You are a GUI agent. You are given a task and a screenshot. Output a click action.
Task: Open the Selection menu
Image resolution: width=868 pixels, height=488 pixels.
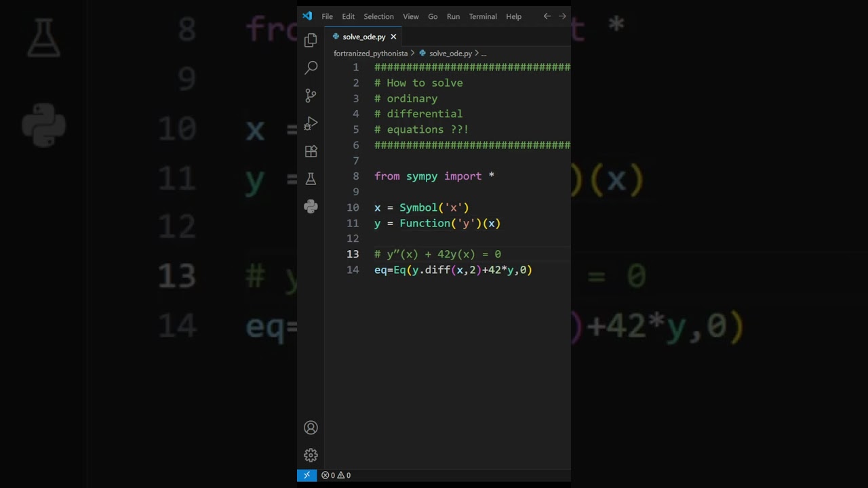378,16
